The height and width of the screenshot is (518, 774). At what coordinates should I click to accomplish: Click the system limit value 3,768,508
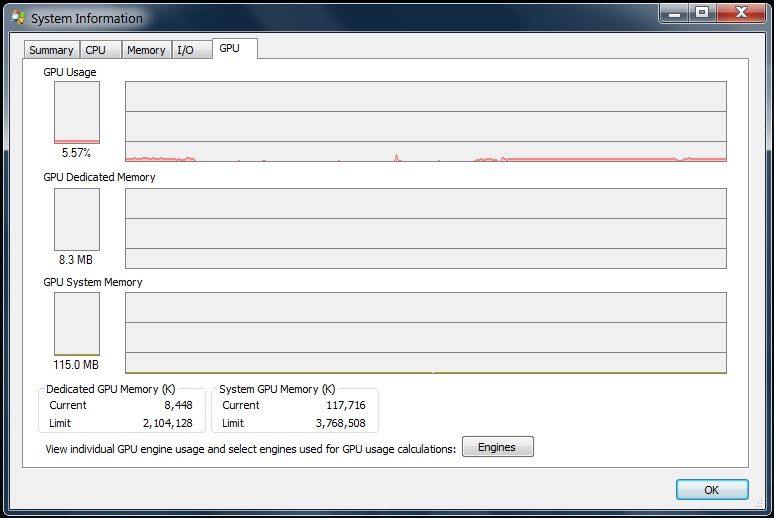pos(341,423)
